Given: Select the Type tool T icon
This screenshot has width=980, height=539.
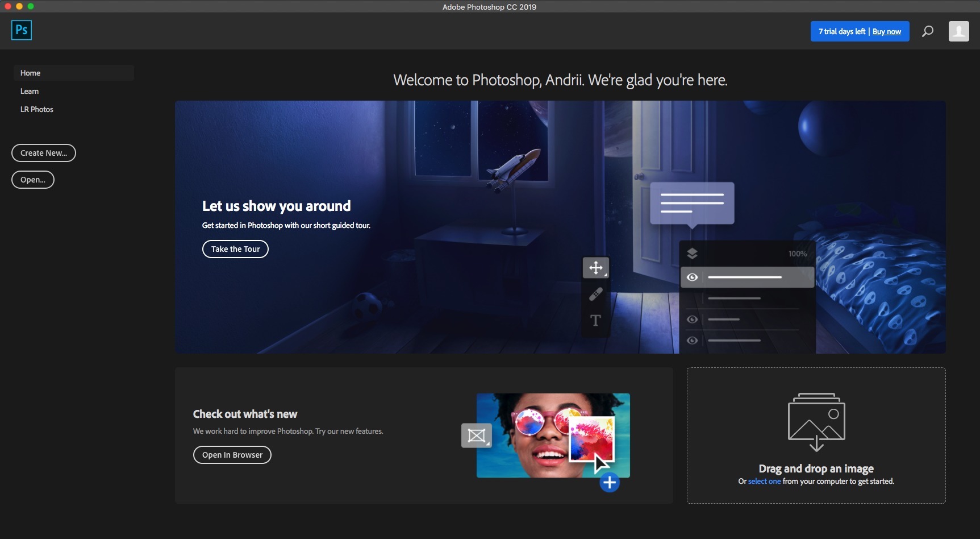Looking at the screenshot, I should click(595, 321).
